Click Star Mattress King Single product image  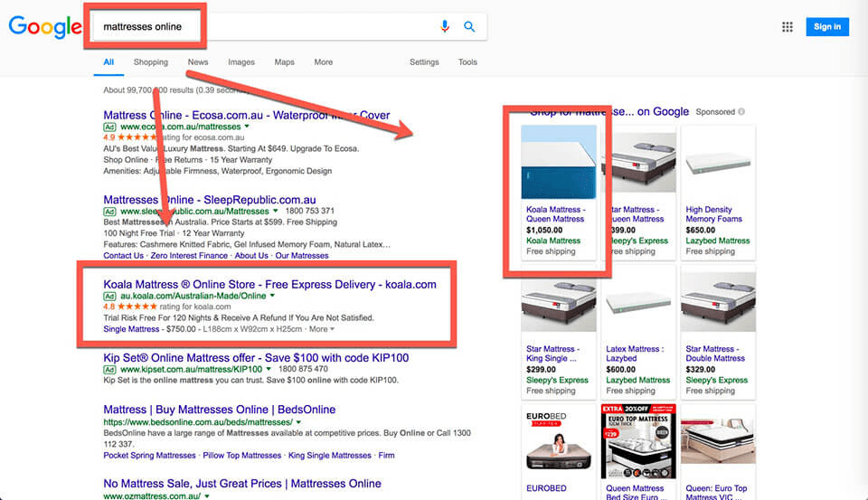[559, 302]
